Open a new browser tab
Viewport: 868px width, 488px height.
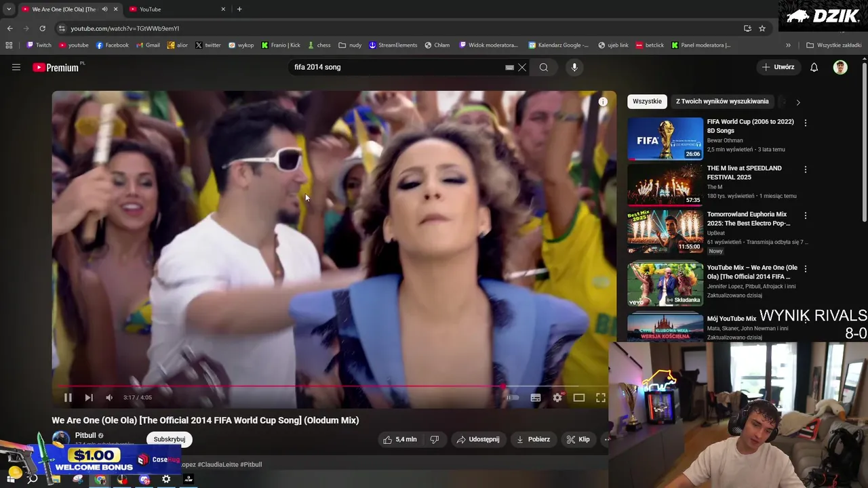point(239,9)
